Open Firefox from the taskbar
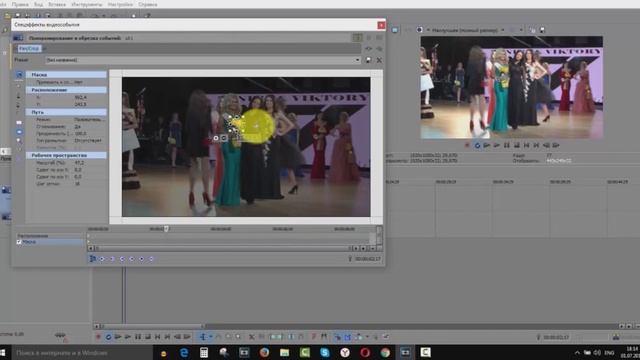Viewport: 640px width, 360px height. pos(264,353)
